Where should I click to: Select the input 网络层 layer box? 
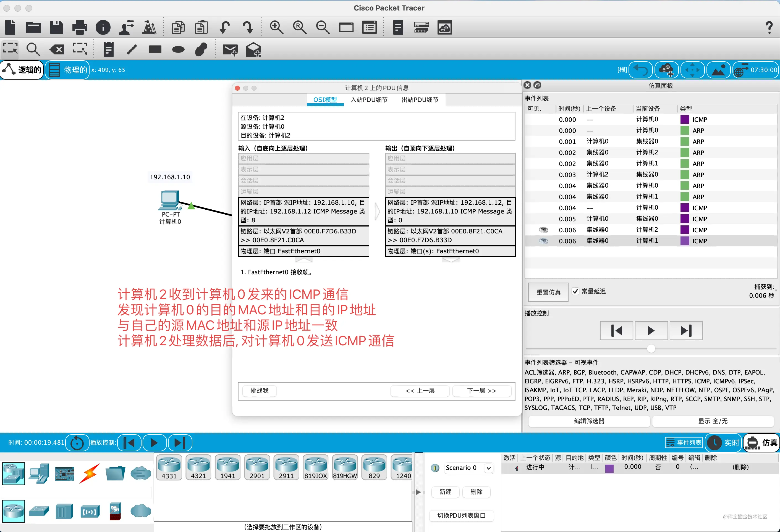click(x=303, y=211)
